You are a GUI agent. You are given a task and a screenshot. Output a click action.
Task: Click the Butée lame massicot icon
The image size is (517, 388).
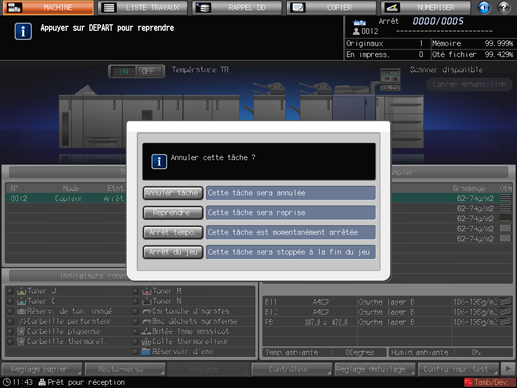pos(147,331)
